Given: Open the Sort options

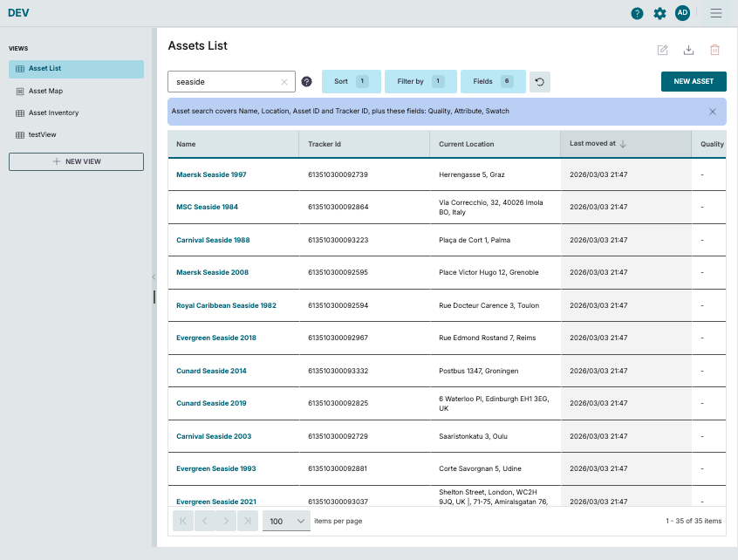Looking at the screenshot, I should tap(351, 81).
